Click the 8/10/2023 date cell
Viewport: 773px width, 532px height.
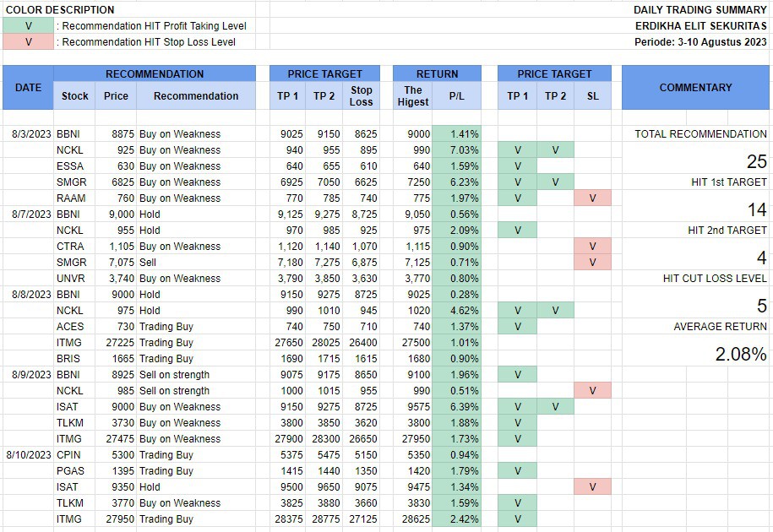coord(28,454)
